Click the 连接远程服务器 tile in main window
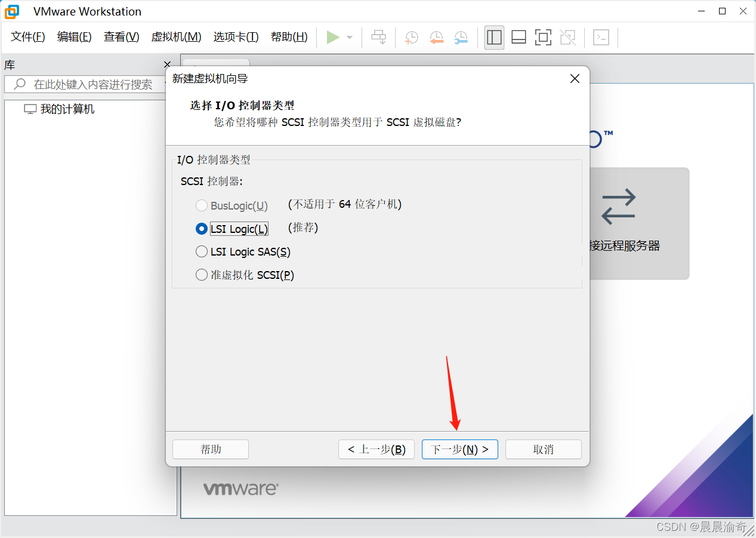The height and width of the screenshot is (538, 756). (639, 223)
